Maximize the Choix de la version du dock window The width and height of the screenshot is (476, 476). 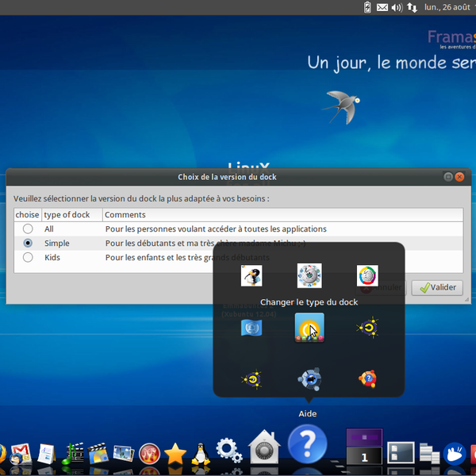[x=448, y=177]
